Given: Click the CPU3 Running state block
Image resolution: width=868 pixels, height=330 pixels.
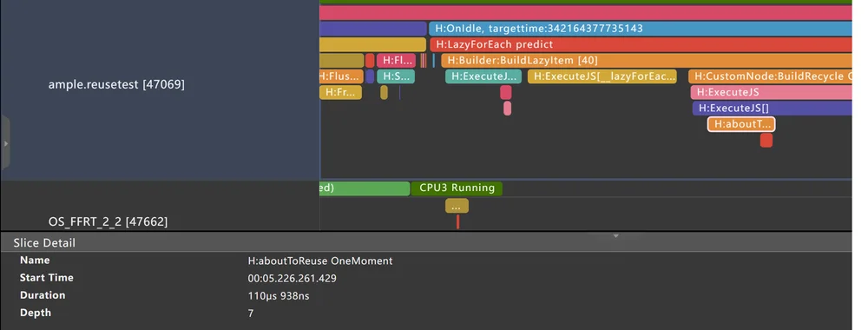Looking at the screenshot, I should click(x=457, y=188).
